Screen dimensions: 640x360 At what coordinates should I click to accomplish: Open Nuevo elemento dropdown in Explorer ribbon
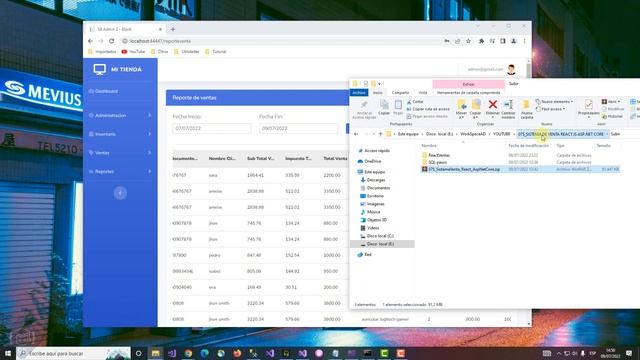coord(554,102)
